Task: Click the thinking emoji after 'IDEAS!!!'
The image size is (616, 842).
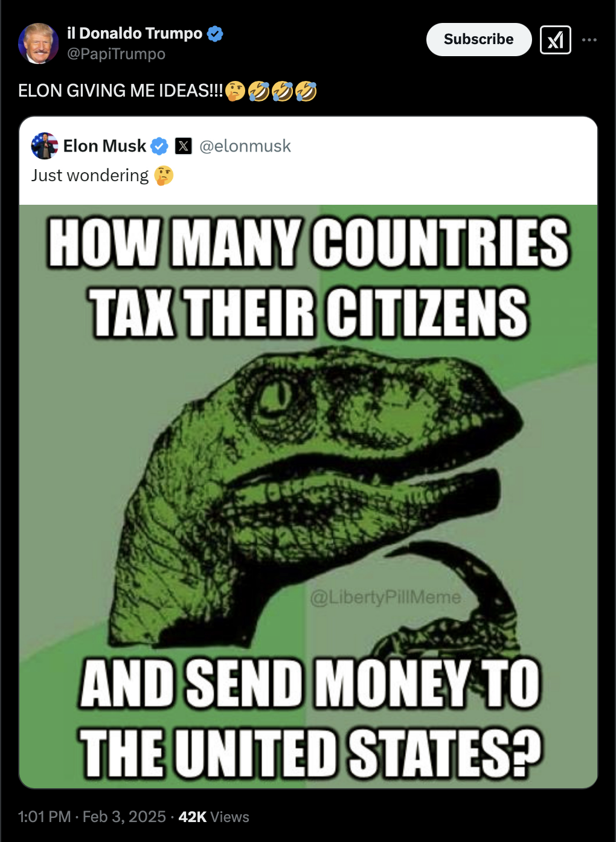Action: click(x=235, y=91)
